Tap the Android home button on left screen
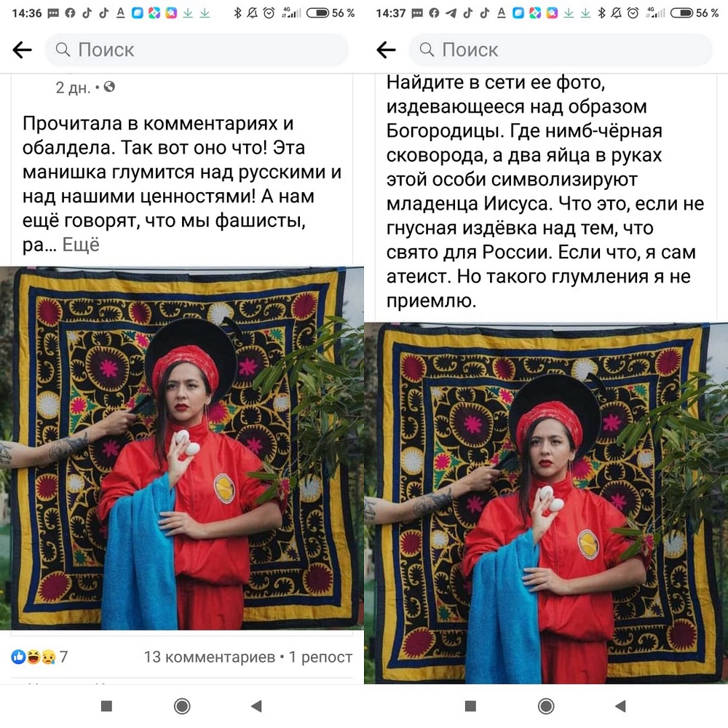 pos(182,706)
